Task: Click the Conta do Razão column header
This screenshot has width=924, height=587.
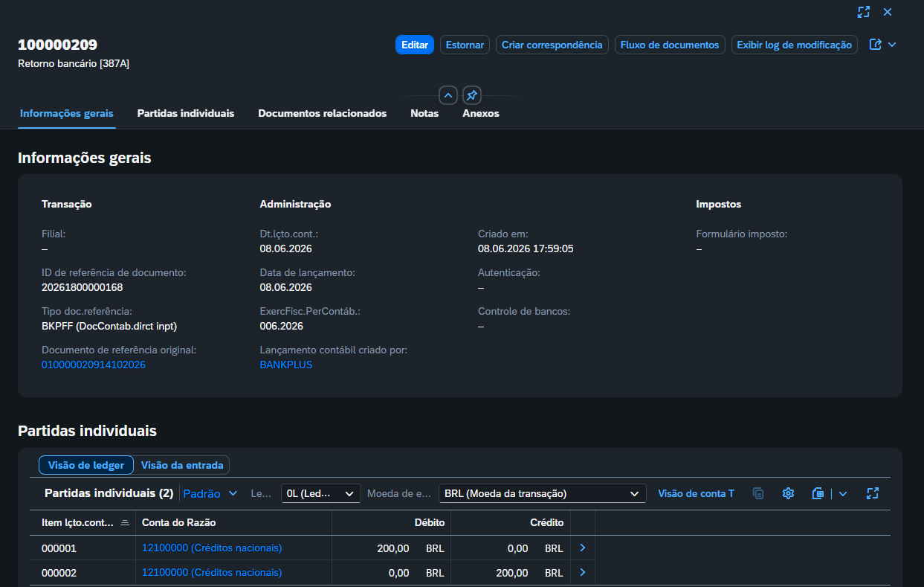Action: coord(233,522)
